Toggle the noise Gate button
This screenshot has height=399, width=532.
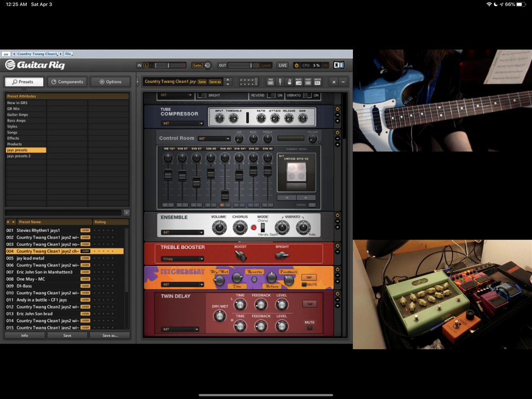tap(197, 65)
